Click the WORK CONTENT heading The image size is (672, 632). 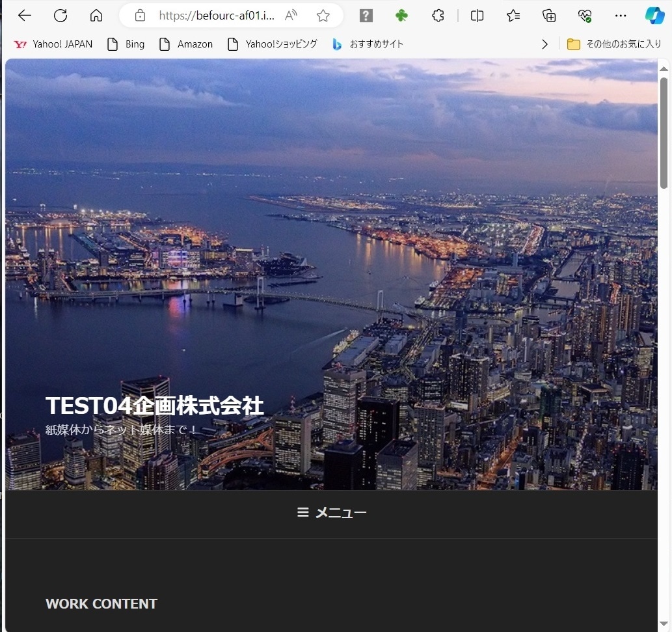tap(101, 604)
